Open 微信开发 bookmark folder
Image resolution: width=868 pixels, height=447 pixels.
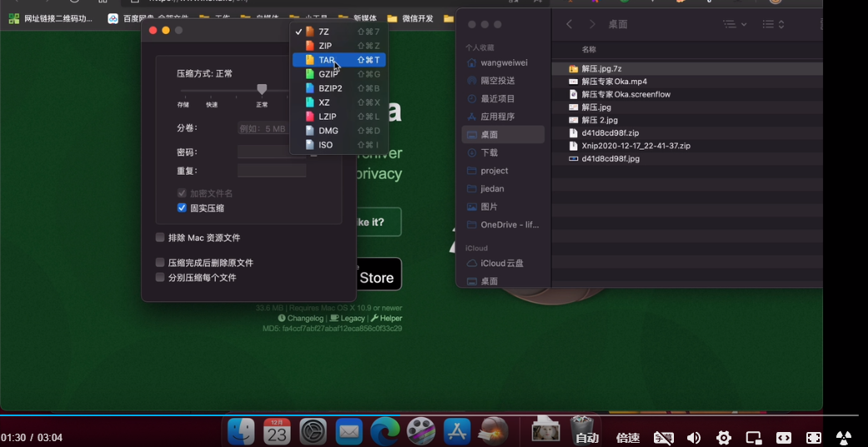[410, 18]
